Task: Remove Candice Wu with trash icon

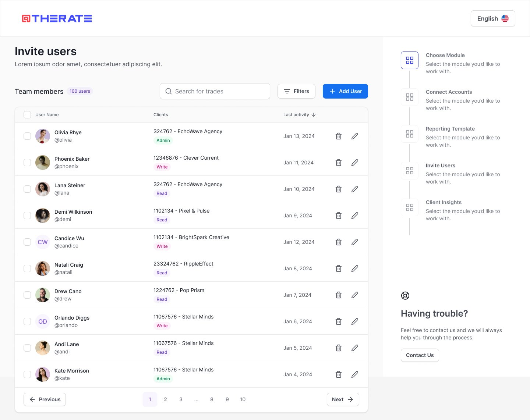Action: [x=339, y=242]
